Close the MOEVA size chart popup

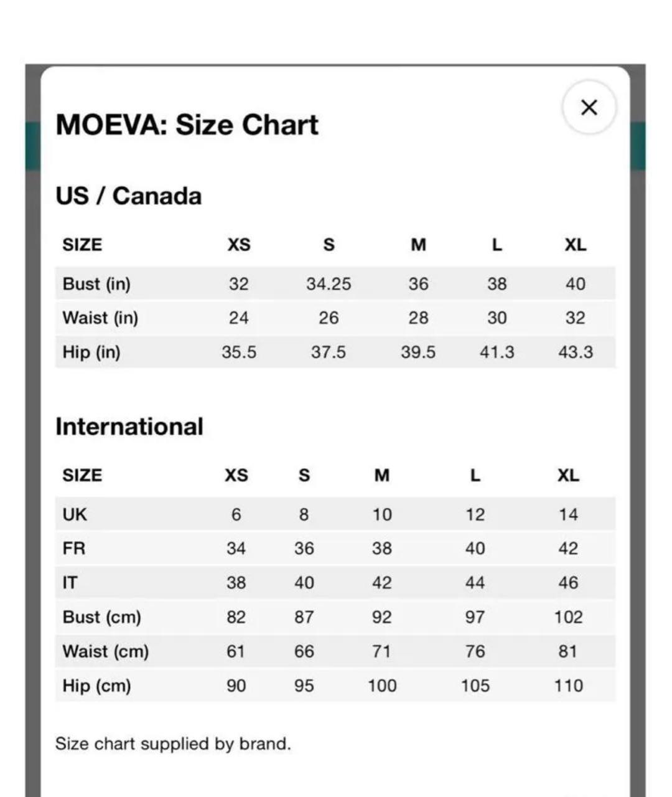589,107
